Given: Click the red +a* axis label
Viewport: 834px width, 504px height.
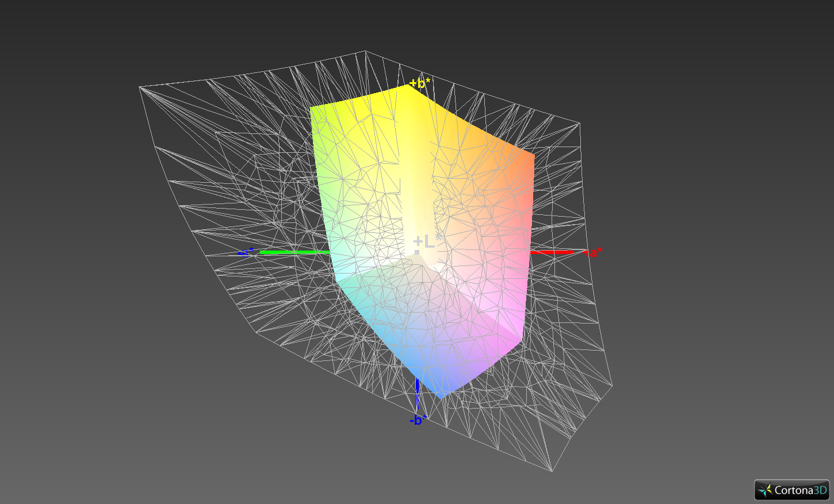Looking at the screenshot, I should click(x=593, y=252).
